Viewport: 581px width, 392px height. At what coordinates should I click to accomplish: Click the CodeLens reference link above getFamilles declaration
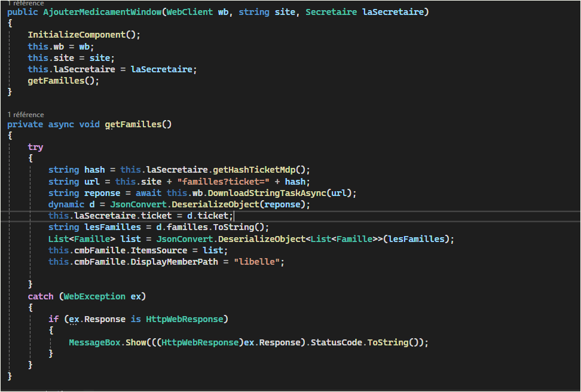[x=26, y=114]
